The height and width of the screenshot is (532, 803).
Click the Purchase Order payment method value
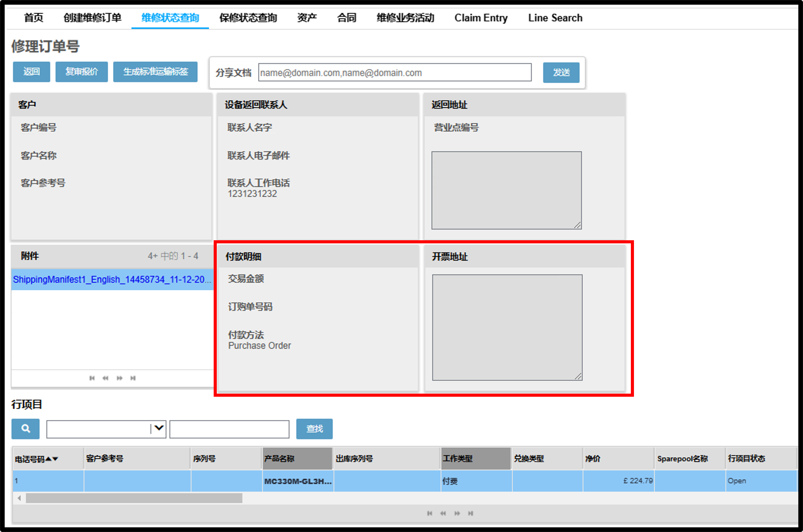[x=259, y=346]
